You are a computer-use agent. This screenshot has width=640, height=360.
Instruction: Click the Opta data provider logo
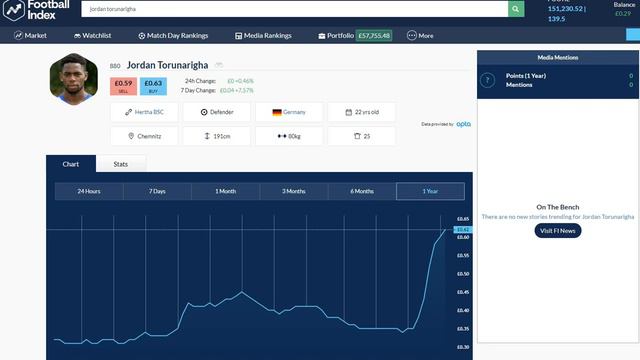[463, 124]
